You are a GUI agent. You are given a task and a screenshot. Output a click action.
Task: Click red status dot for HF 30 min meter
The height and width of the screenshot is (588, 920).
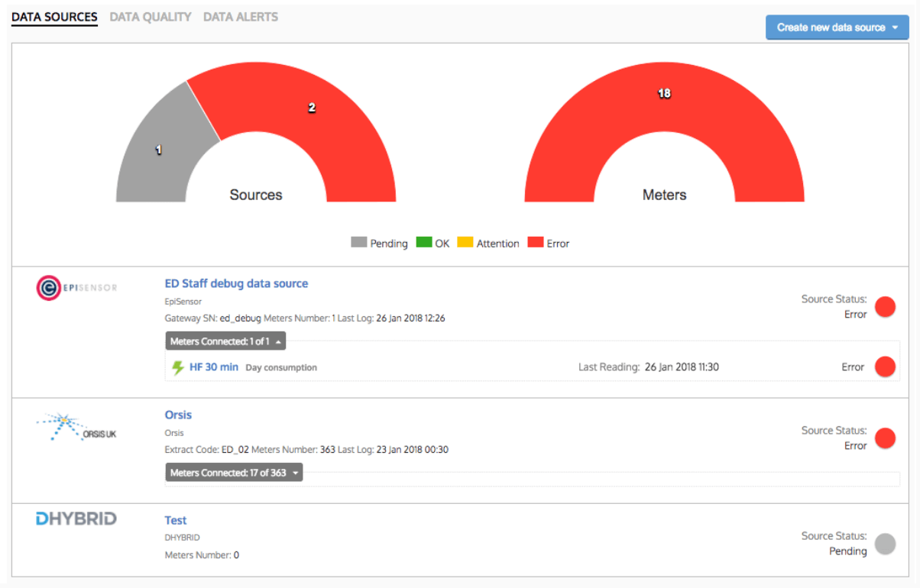click(x=885, y=367)
